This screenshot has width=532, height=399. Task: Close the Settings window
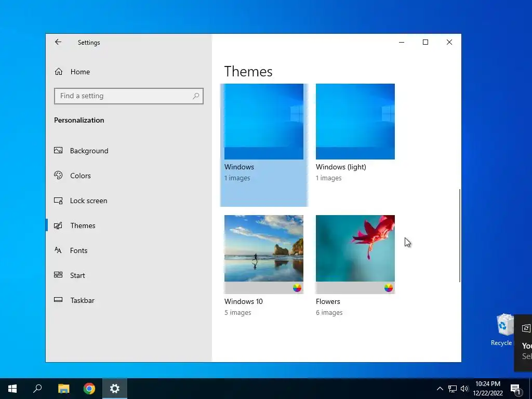(x=449, y=42)
